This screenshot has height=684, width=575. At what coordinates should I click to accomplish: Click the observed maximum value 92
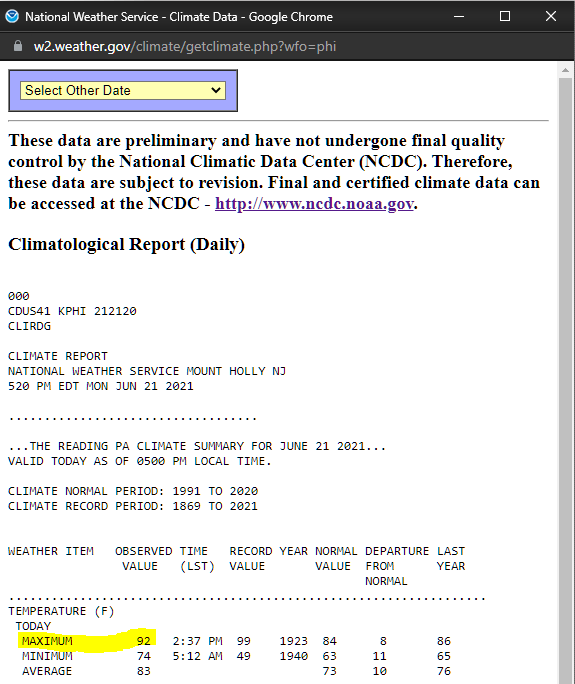(144, 641)
